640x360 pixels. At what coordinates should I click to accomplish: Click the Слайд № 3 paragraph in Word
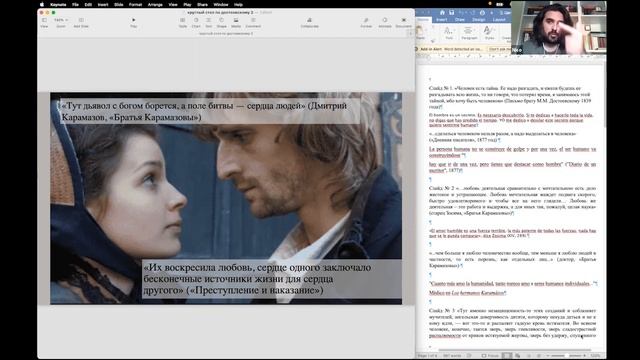click(512, 322)
